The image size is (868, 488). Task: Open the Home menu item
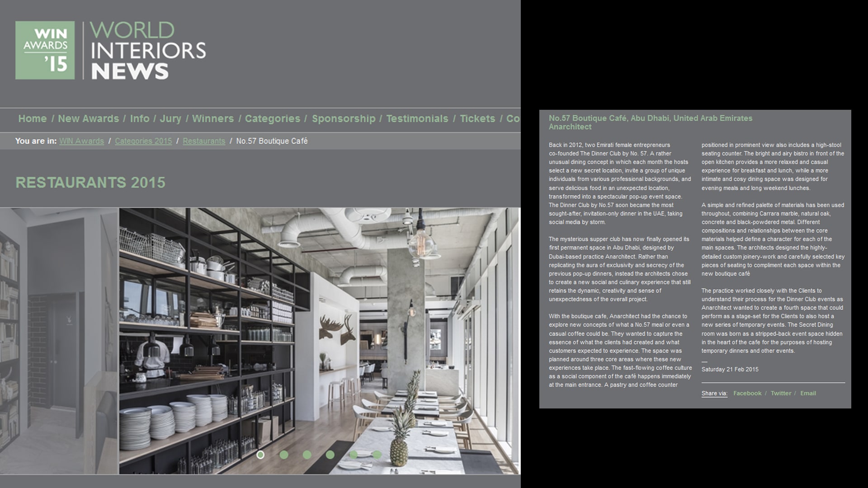[x=32, y=119]
